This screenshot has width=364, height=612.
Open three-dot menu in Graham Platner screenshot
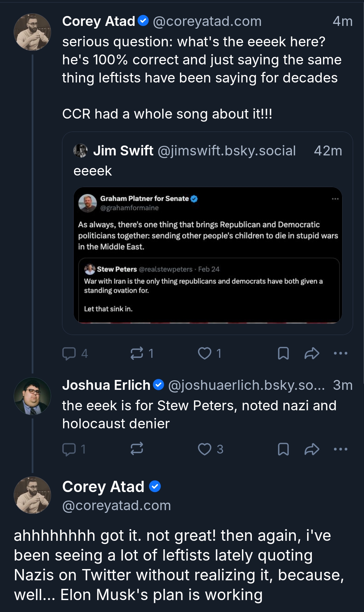(335, 199)
